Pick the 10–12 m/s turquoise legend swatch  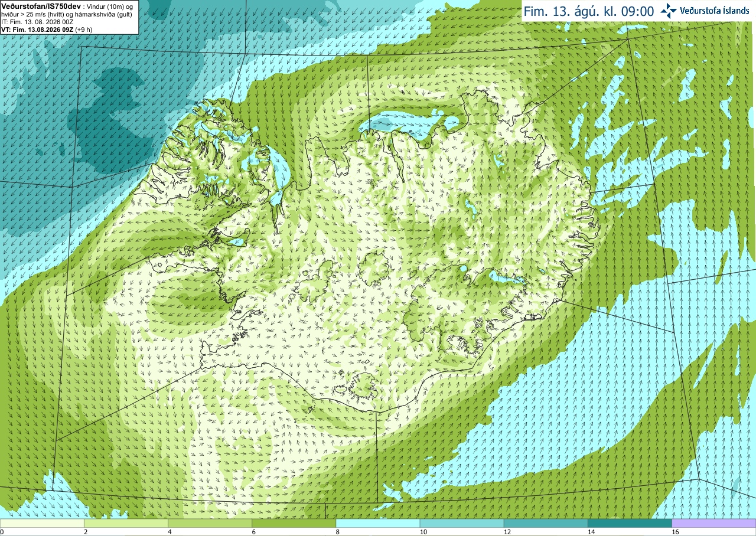pyautogui.click(x=462, y=523)
